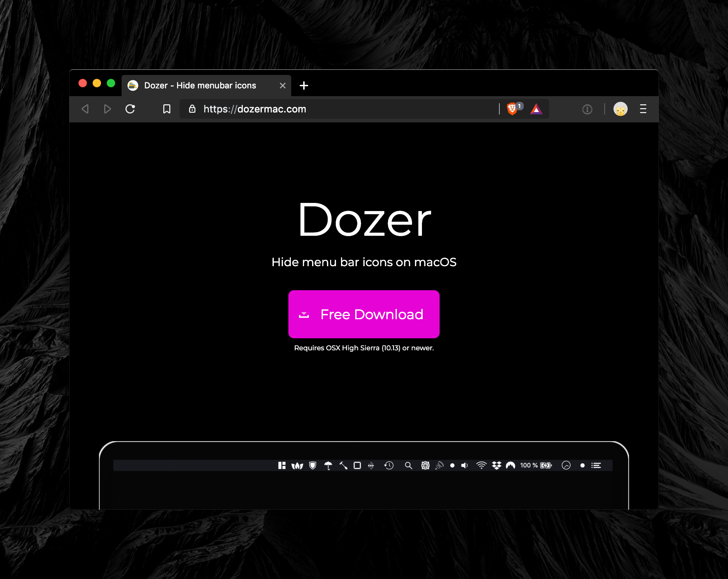Open the browser hamburger menu
This screenshot has height=579, width=728.
pos(643,109)
